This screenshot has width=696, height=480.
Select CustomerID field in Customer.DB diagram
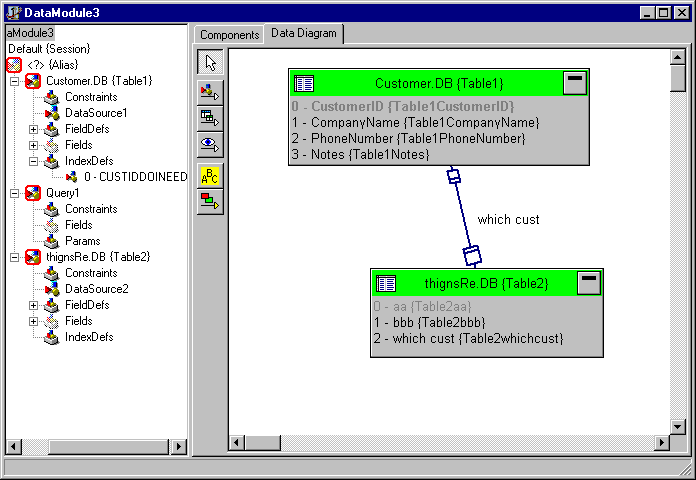(403, 107)
